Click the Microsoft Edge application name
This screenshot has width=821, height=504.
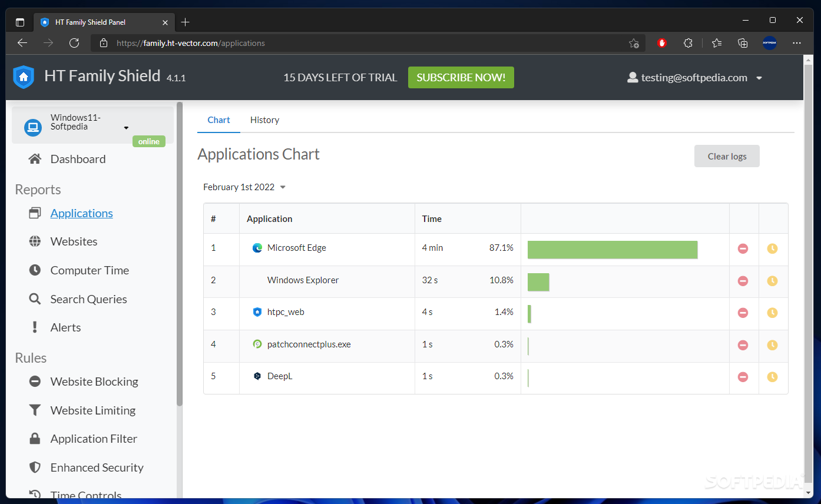(x=296, y=248)
